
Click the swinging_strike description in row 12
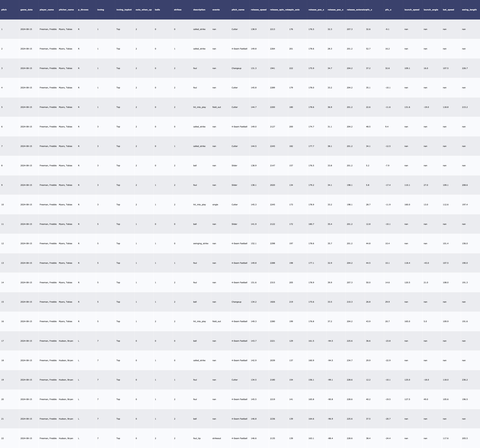(x=201, y=244)
